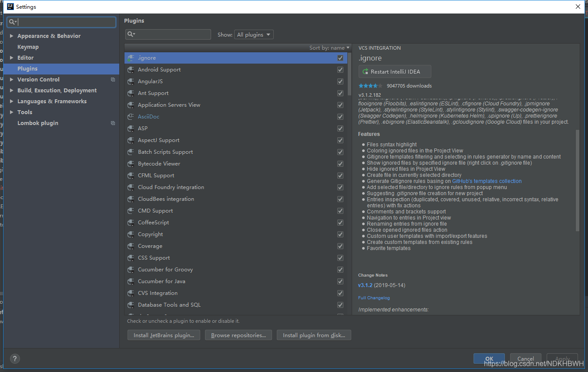Uncheck the AsciiDoc plugin checkbox

tap(340, 117)
